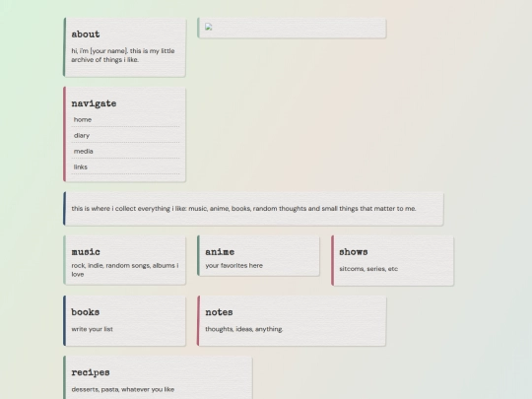
Task: Click 'your favorites here' text
Action: [x=233, y=266]
